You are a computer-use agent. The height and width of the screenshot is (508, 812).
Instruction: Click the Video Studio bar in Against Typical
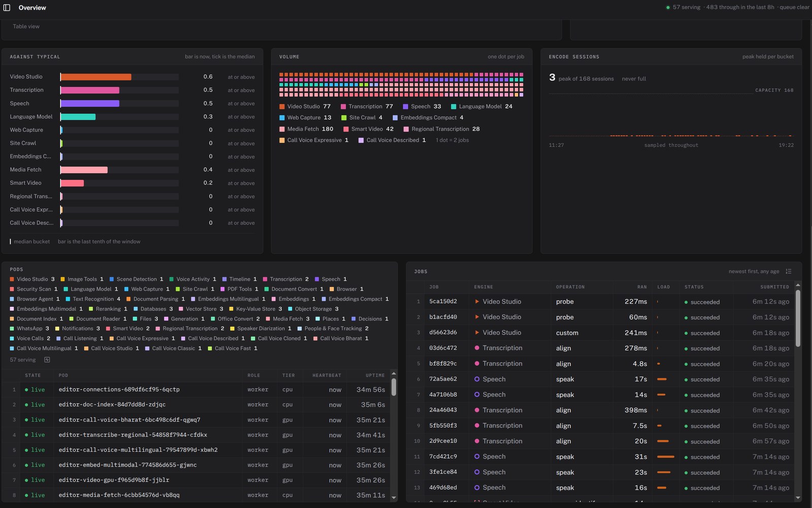coord(96,77)
